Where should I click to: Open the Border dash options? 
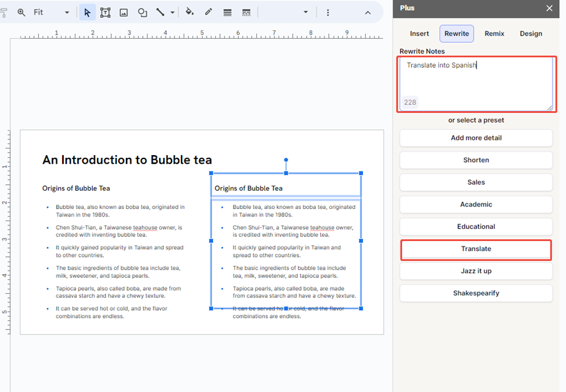pos(246,12)
